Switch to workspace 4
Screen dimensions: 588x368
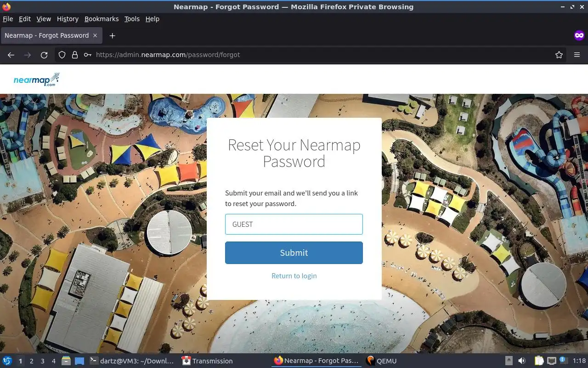coord(53,361)
